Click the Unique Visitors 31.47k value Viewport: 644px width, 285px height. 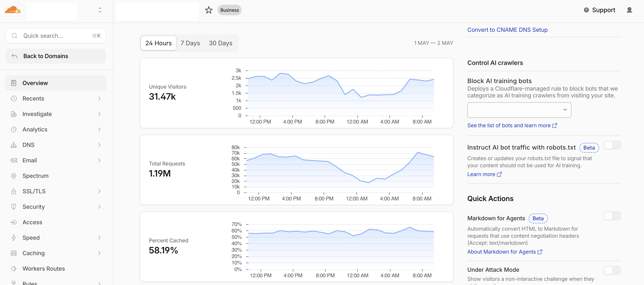(x=162, y=97)
